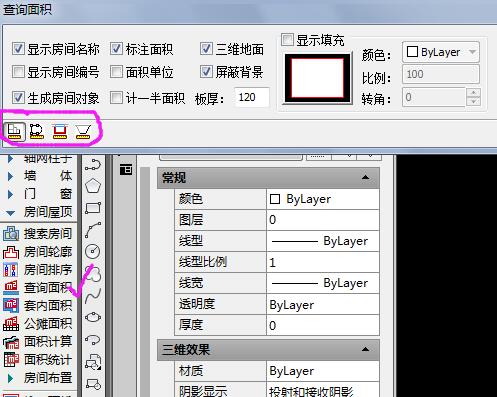Select the Spline draw tool

point(93,296)
